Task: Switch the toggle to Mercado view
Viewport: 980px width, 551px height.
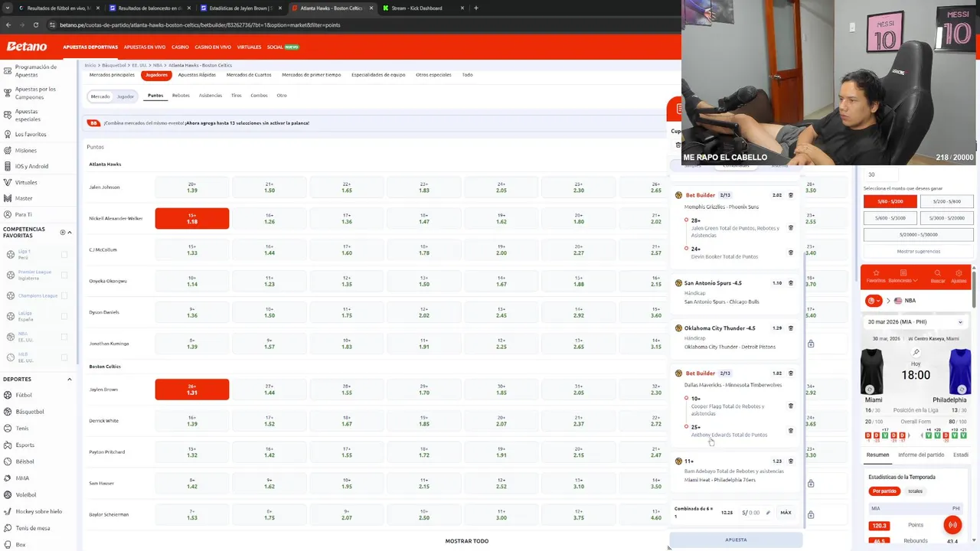Action: click(100, 96)
